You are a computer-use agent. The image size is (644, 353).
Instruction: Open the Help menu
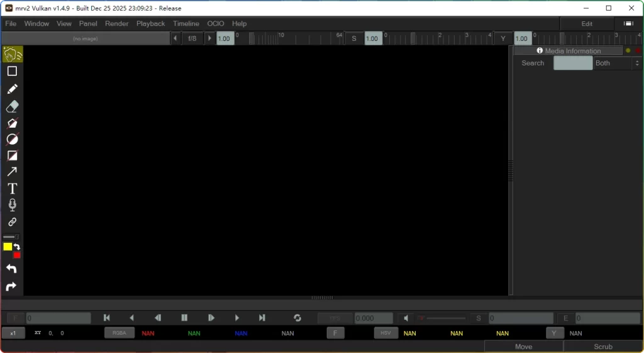[x=240, y=23]
